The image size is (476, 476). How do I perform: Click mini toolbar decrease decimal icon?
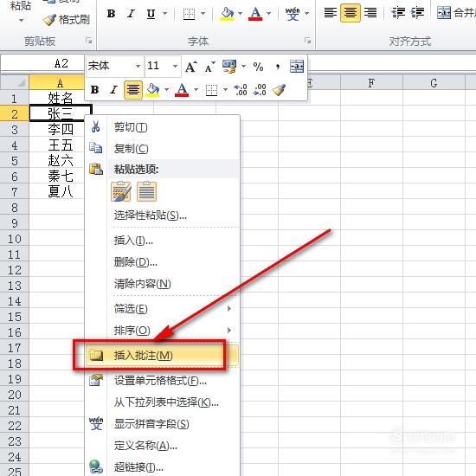point(260,90)
